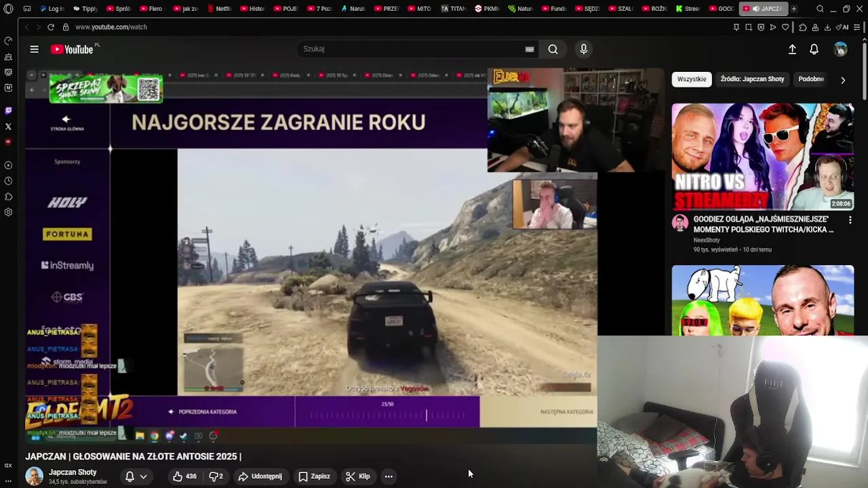The image size is (868, 488).
Task: Open browser downloads icon
Action: coord(827,27)
